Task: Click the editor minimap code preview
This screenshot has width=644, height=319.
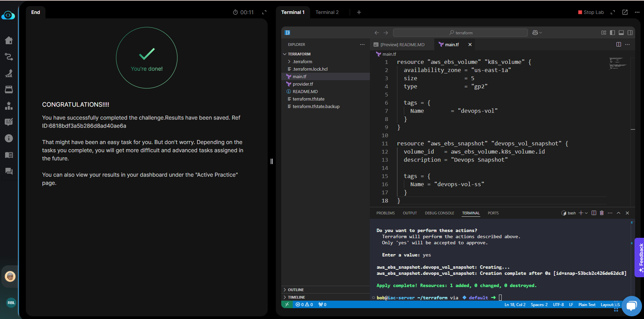Action: [618, 64]
